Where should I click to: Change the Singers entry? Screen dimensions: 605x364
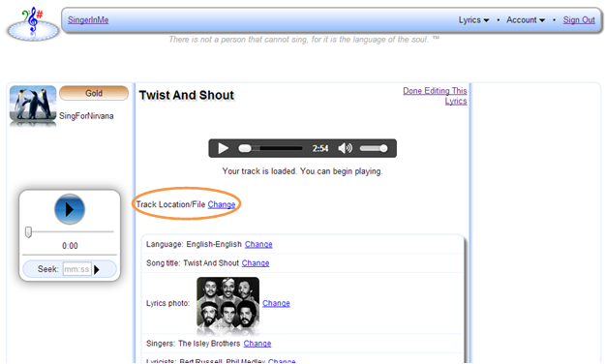257,344
